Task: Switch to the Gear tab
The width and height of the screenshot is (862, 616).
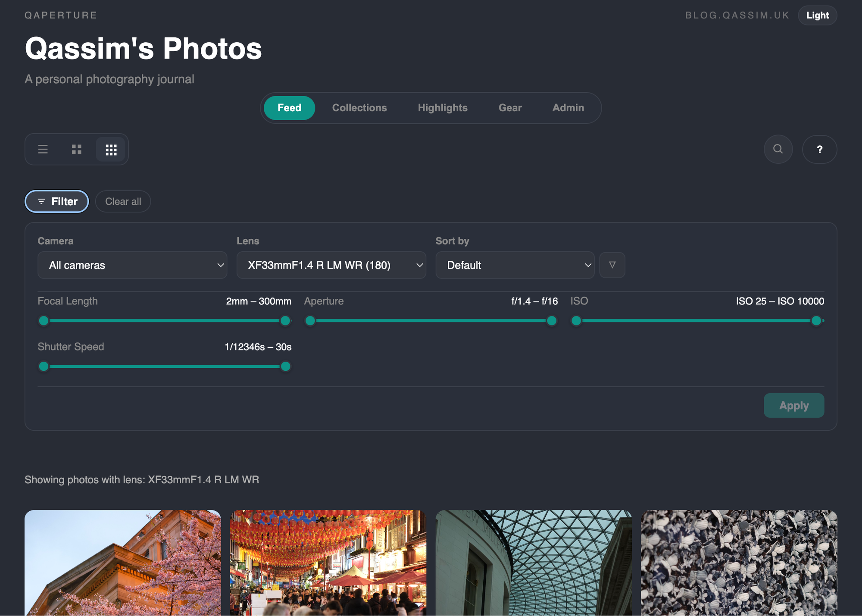Action: (x=510, y=108)
